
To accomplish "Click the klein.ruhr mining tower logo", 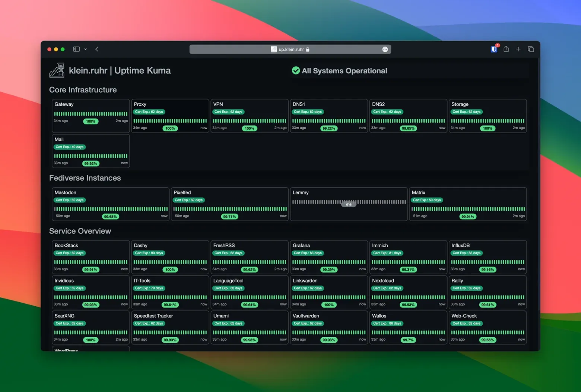I will 57,70.
